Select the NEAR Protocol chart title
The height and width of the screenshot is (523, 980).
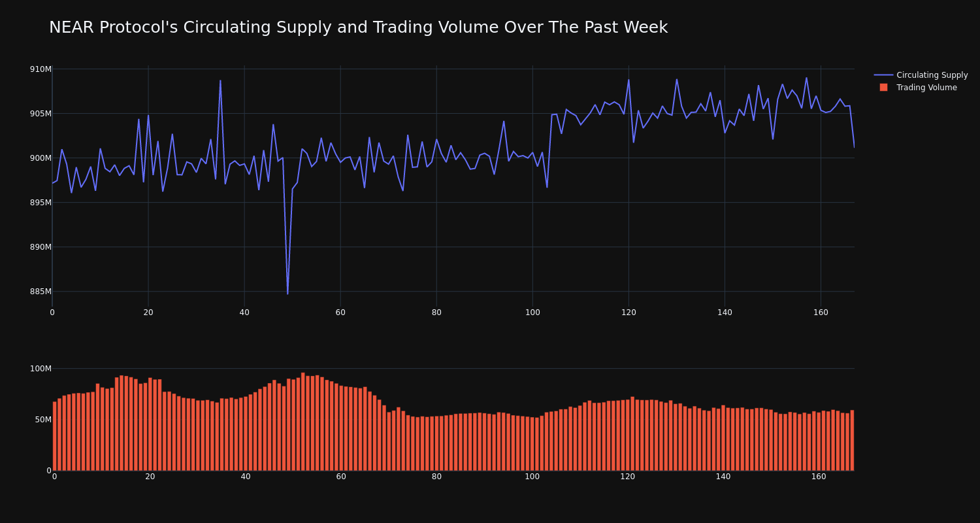click(358, 27)
